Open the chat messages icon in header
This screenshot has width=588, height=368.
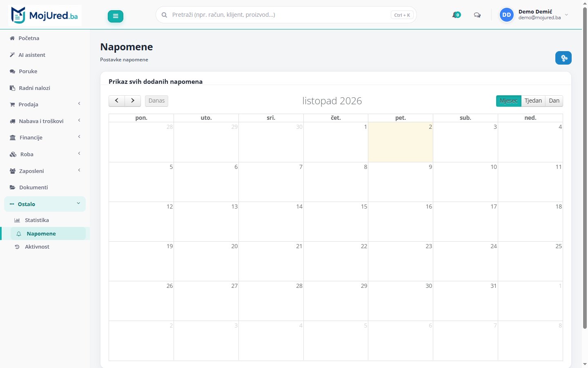[x=477, y=15]
